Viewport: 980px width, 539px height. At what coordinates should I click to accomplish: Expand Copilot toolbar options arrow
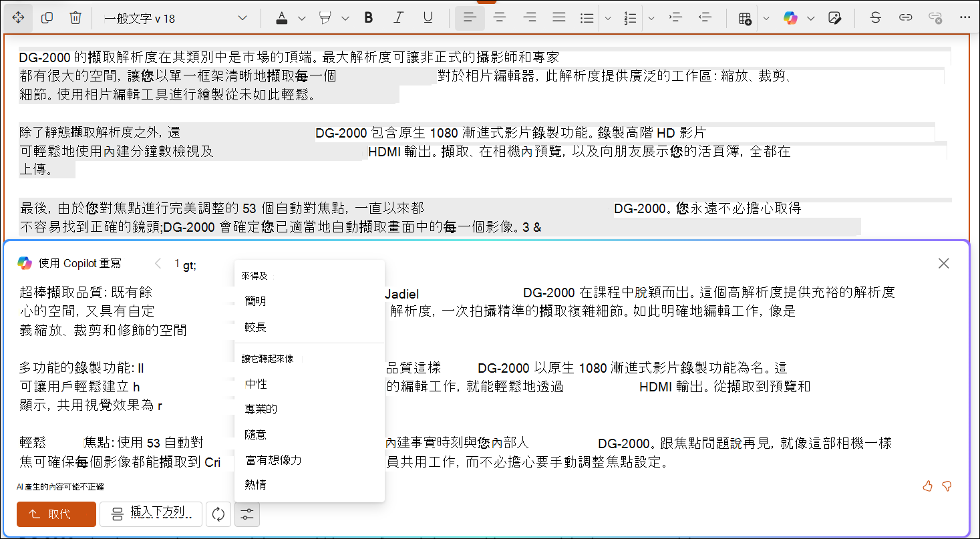point(811,18)
